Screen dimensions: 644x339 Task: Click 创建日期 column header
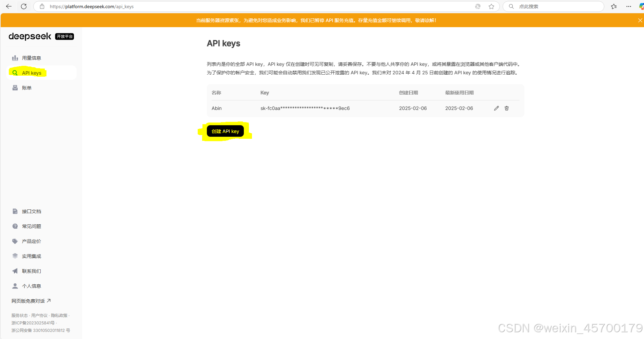point(409,93)
